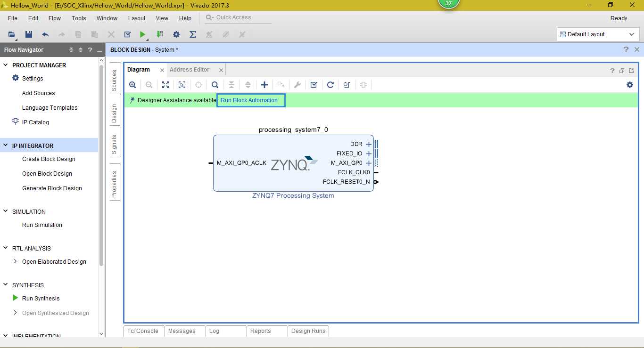Image resolution: width=644 pixels, height=348 pixels.
Task: Expand Open Synthesized Design chevron
Action: (x=15, y=313)
